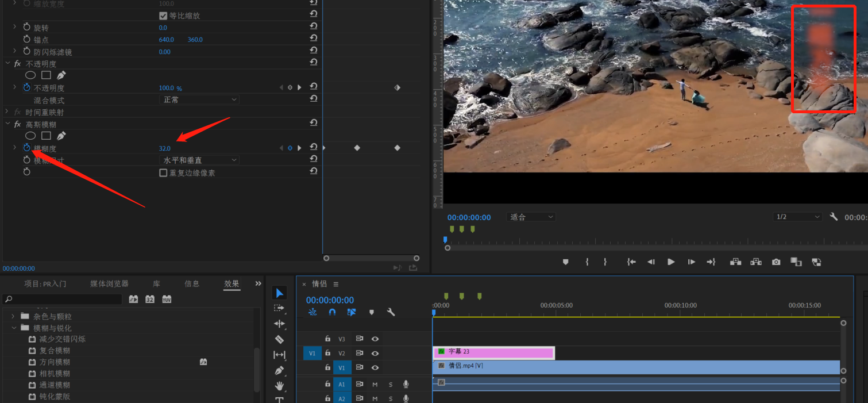Toggle Linked Selection in timeline

352,312
